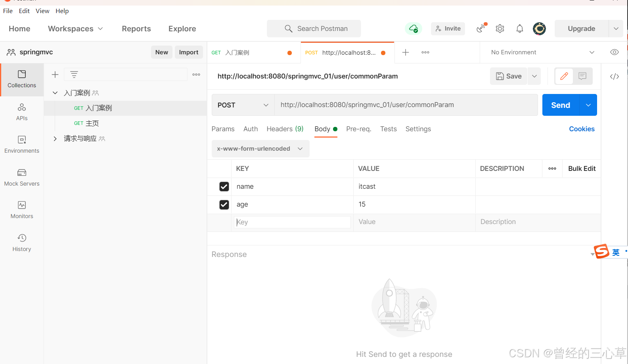The height and width of the screenshot is (364, 628).
Task: Open the View menu
Action: point(42,11)
